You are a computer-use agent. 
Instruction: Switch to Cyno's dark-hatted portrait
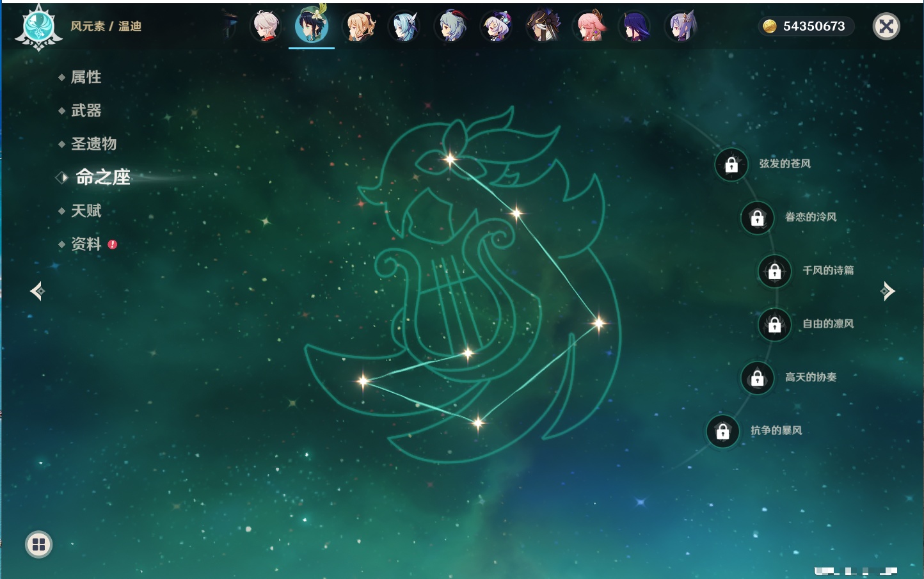point(543,26)
